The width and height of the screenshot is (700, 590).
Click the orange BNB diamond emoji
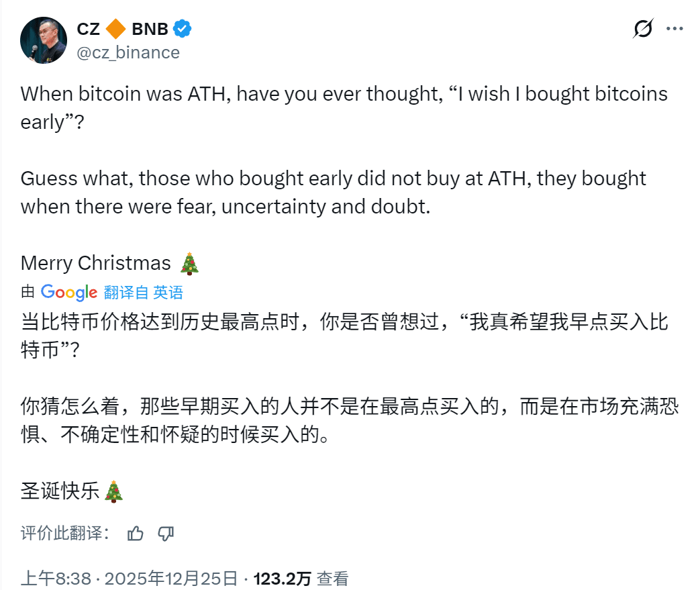pos(117,29)
